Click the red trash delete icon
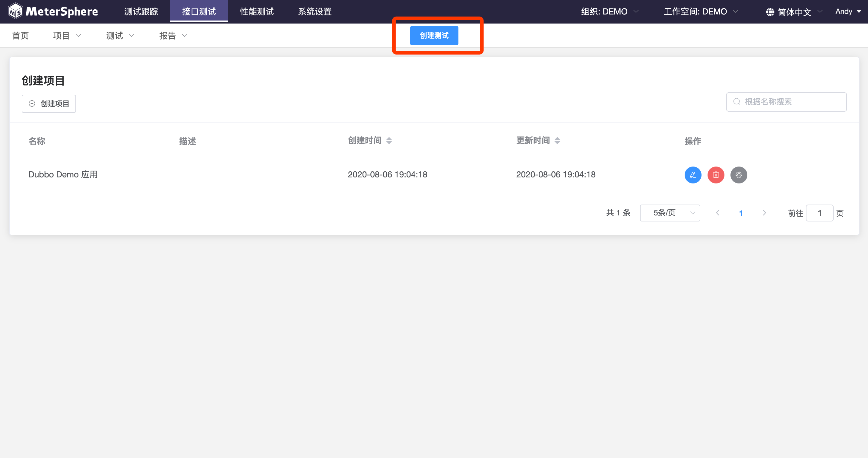This screenshot has width=868, height=458. 716,175
